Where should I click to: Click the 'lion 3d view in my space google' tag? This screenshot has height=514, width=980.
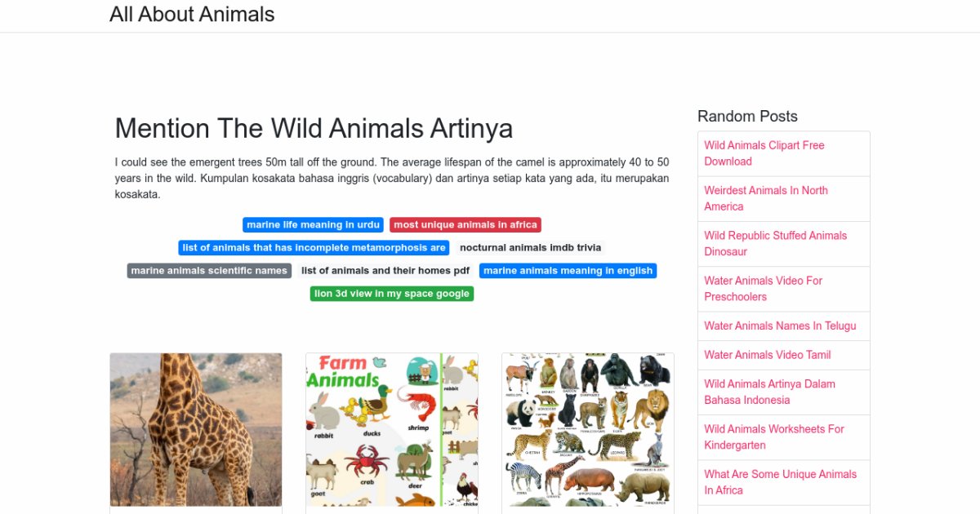392,294
